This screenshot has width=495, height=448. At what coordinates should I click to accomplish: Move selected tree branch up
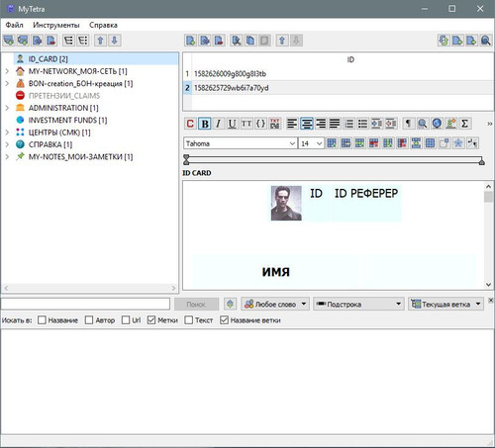pos(100,41)
